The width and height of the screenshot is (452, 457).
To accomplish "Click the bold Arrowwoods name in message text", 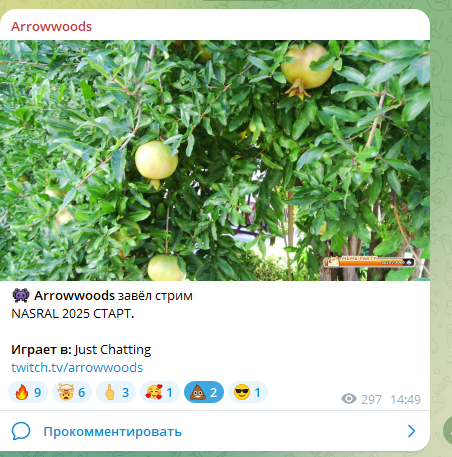I will 74,296.
